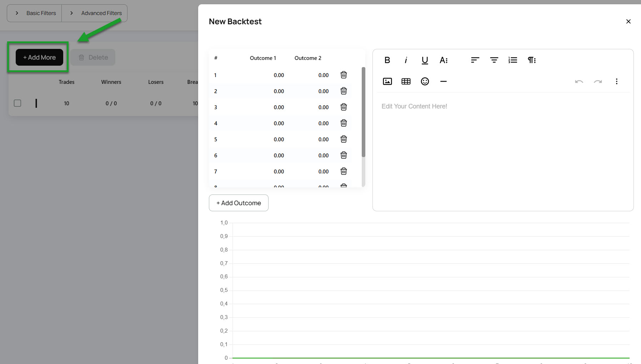The width and height of the screenshot is (641, 364).
Task: Open the font size options icon
Action: tap(444, 60)
